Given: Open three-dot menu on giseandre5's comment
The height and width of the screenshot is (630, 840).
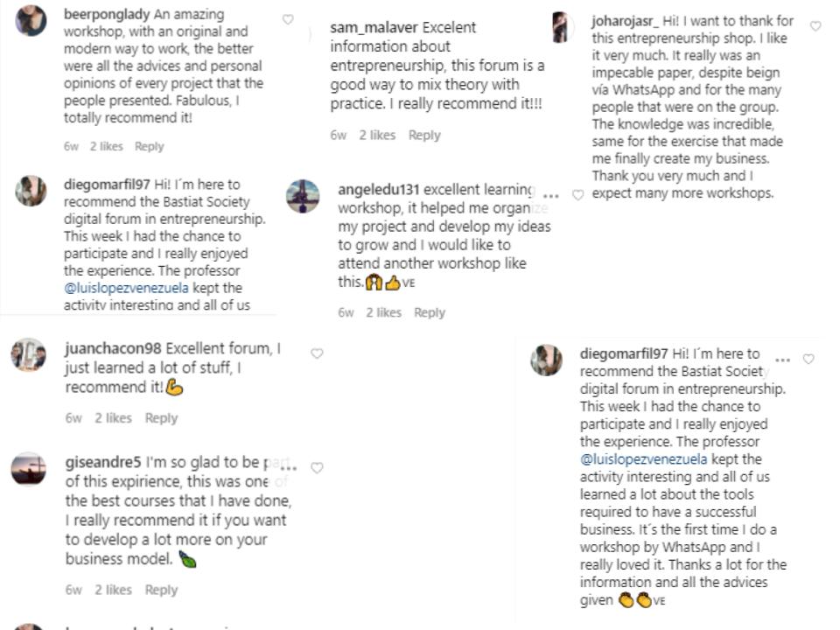Looking at the screenshot, I should pos(288,468).
